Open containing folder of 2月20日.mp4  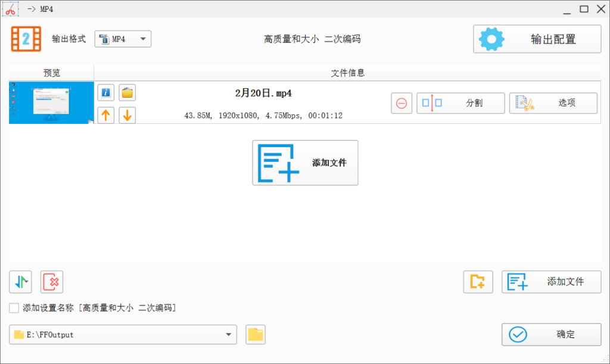pyautogui.click(x=127, y=92)
